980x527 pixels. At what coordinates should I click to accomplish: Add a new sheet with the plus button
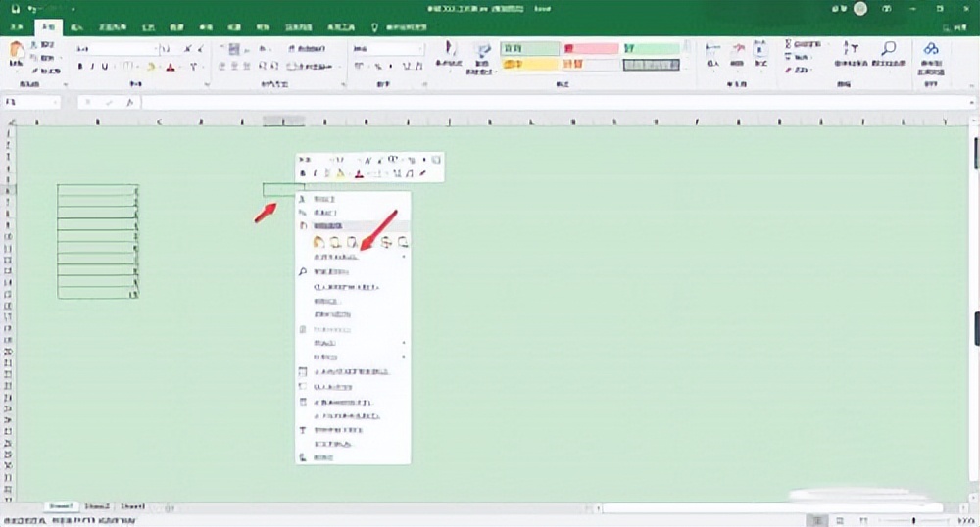[169, 507]
